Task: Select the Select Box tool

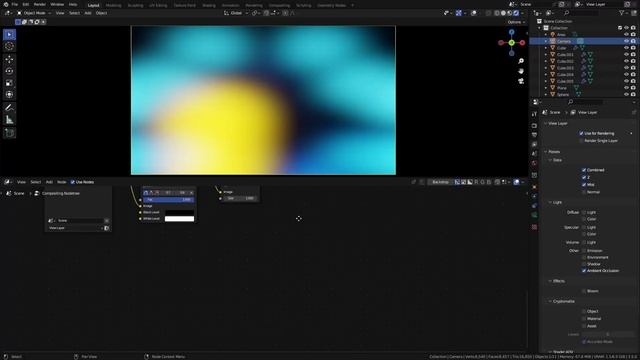Action: (9, 35)
